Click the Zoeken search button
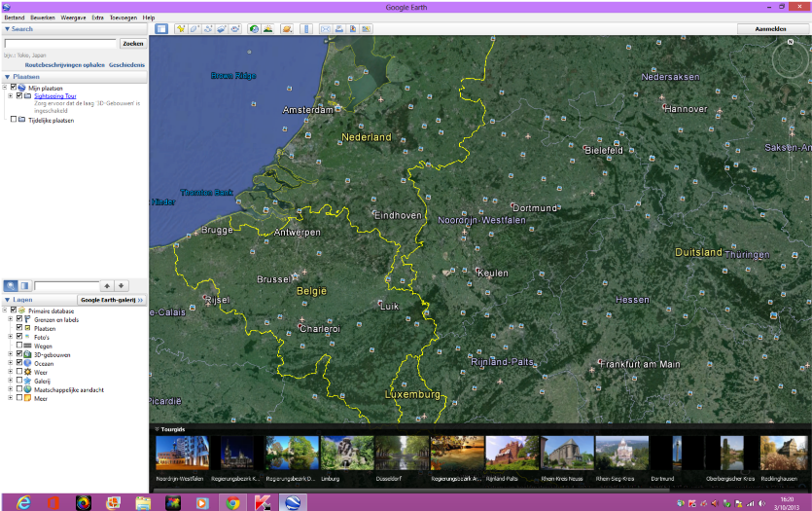Viewport: 812px width, 511px height. (x=133, y=44)
